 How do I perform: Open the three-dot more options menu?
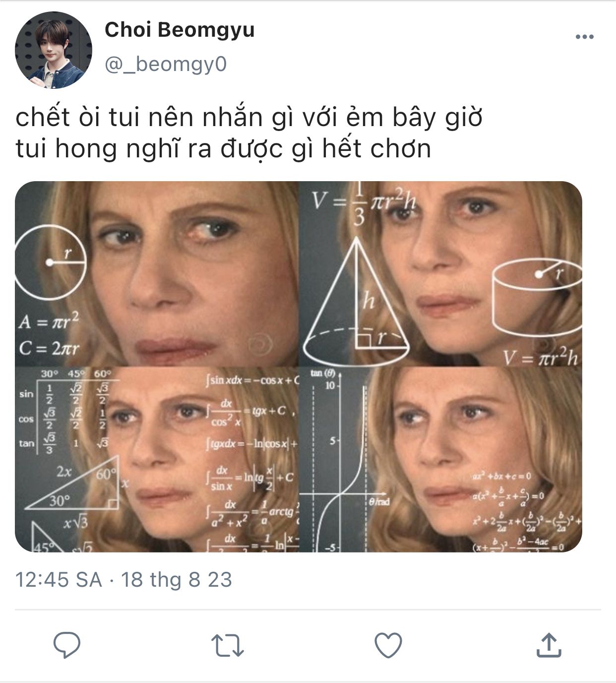click(584, 37)
